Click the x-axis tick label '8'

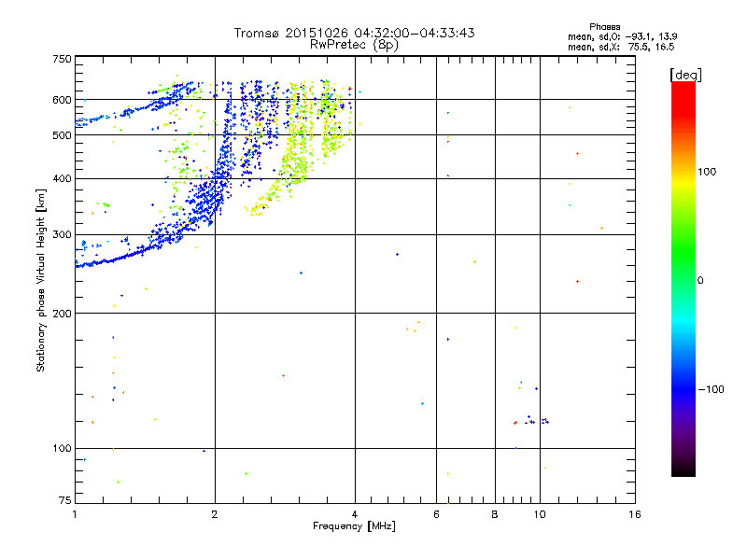point(495,514)
